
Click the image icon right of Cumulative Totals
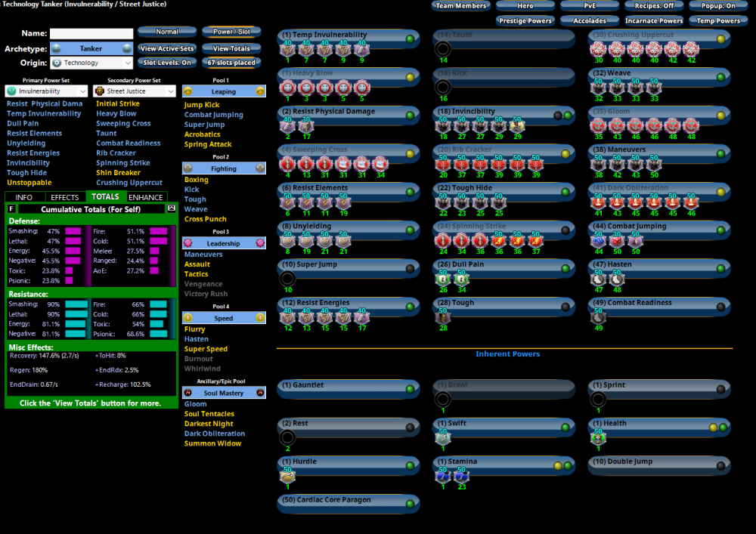click(171, 208)
